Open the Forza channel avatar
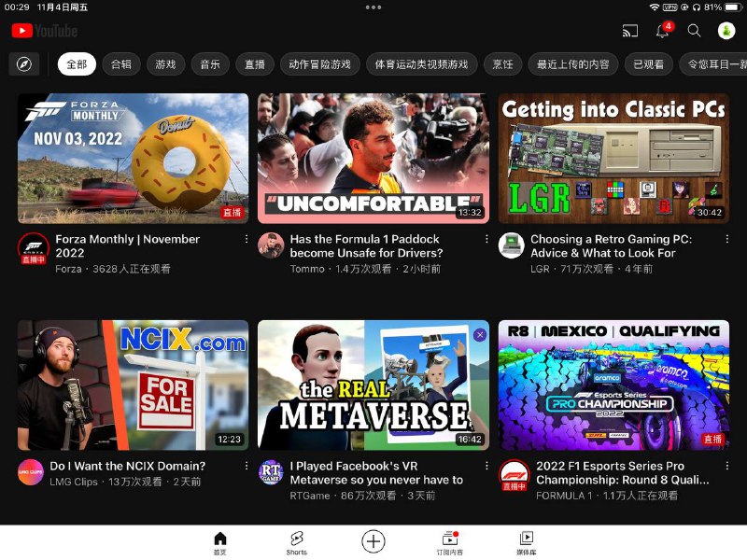 click(33, 248)
